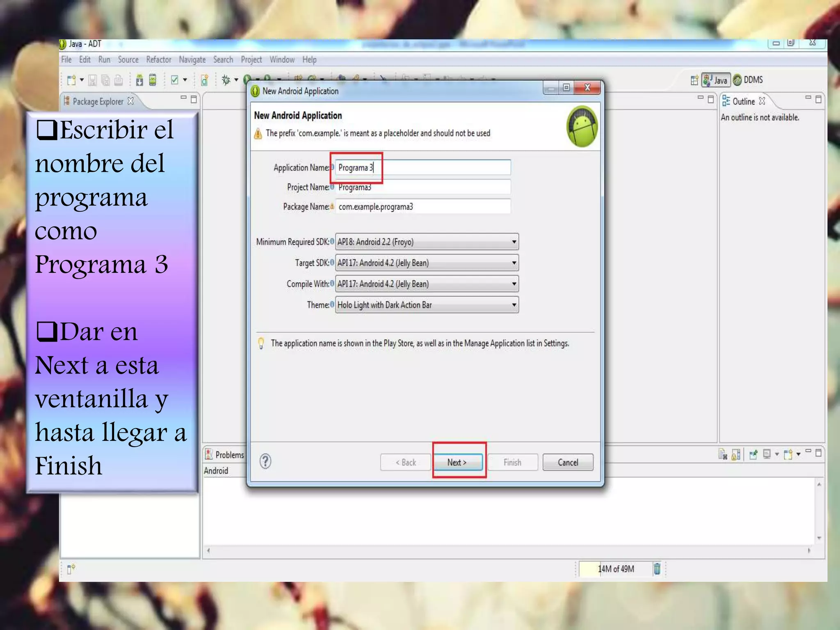
Task: Open the Window menu
Action: (282, 60)
